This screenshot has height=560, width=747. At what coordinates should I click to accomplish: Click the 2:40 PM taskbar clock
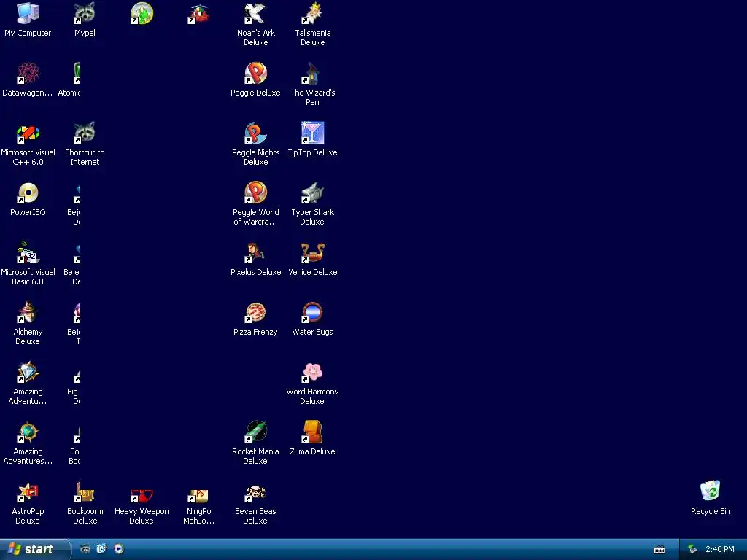(720, 550)
